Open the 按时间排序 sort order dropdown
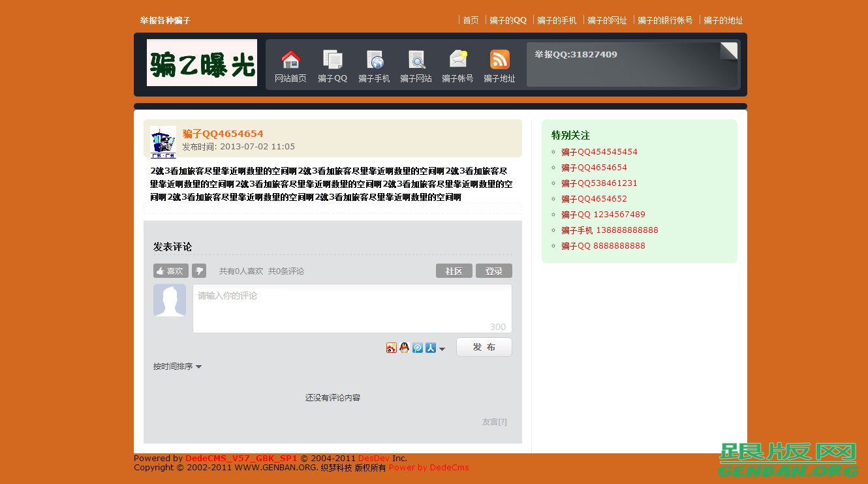The width and height of the screenshot is (868, 484). click(177, 367)
